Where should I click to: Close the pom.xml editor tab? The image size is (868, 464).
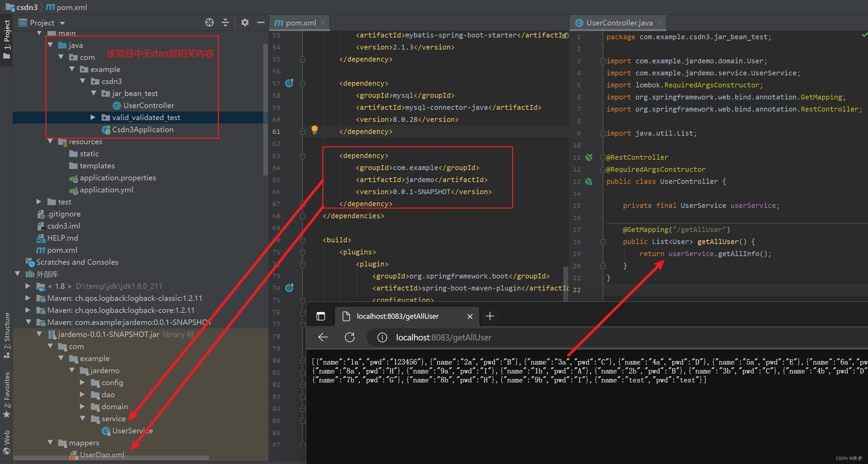[323, 22]
